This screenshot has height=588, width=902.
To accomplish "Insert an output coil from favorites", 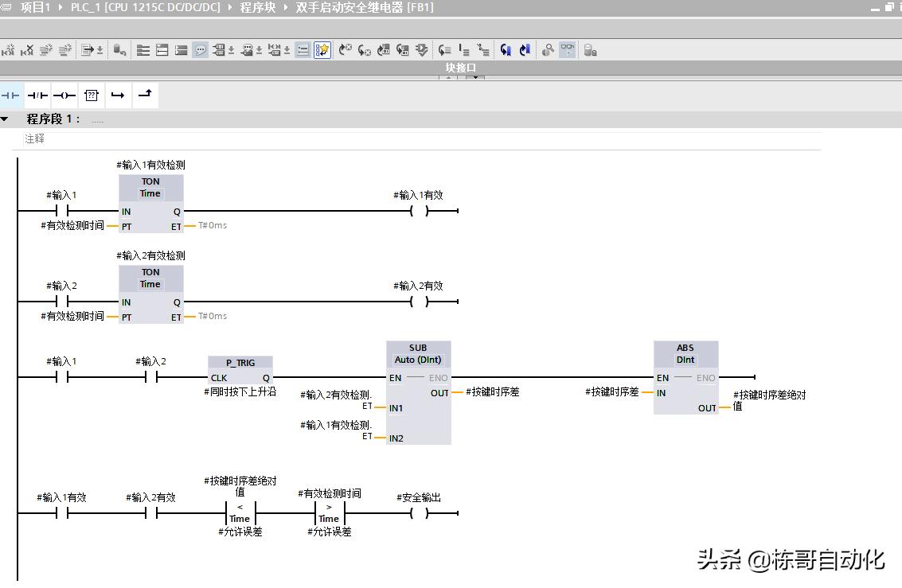I will 64,95.
